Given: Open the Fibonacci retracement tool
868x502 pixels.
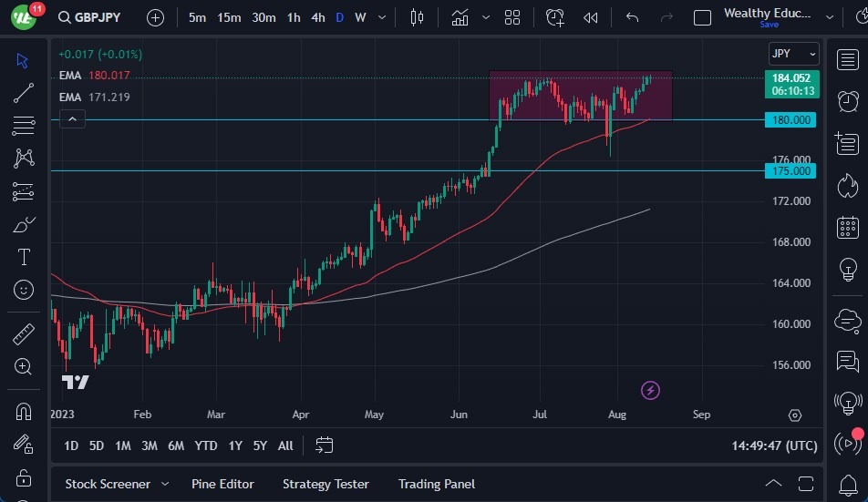Looking at the screenshot, I should pyautogui.click(x=24, y=125).
